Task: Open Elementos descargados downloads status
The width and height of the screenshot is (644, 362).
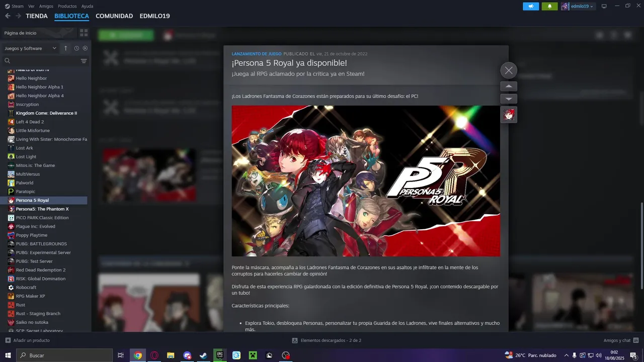Action: coord(327,340)
